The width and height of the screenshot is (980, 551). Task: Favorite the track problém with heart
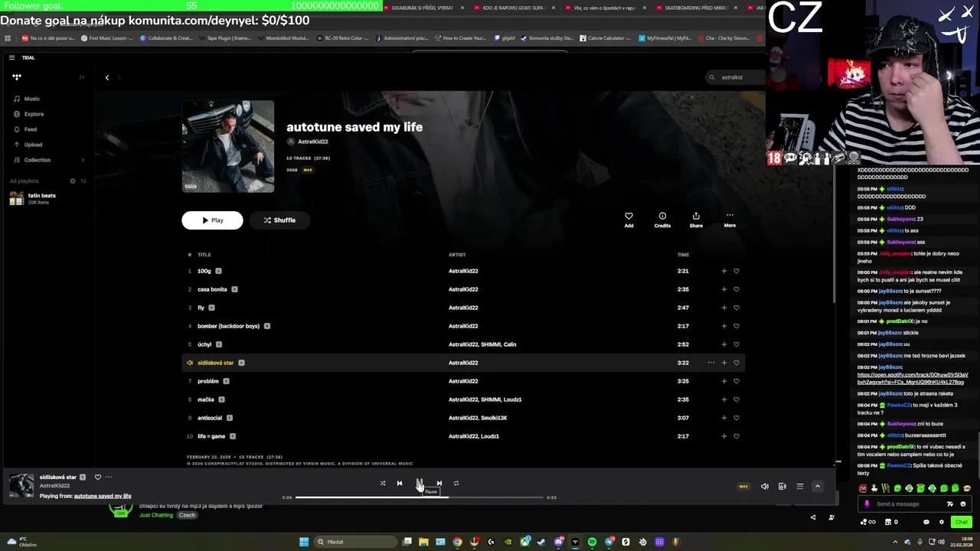(737, 381)
